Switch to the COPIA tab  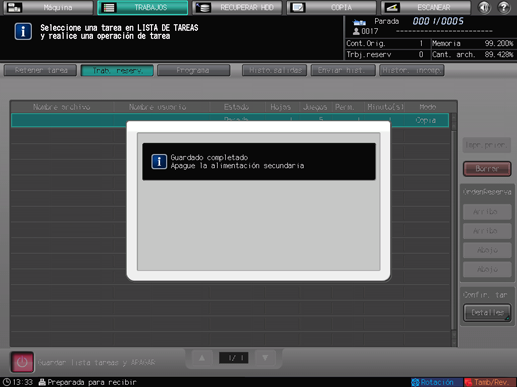coord(331,7)
